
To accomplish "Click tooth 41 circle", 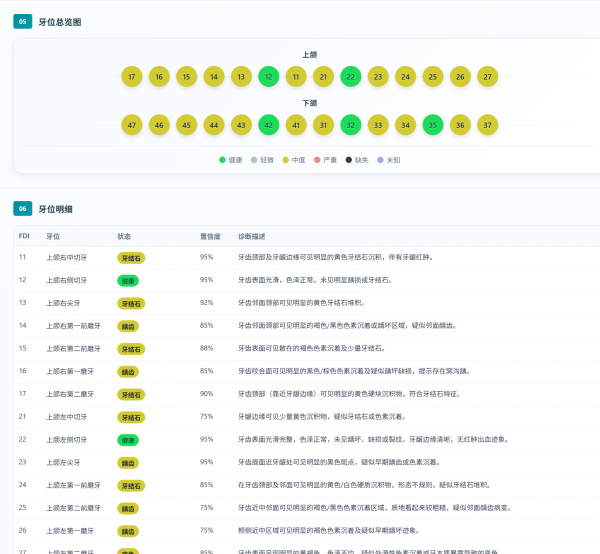I will click(x=296, y=125).
